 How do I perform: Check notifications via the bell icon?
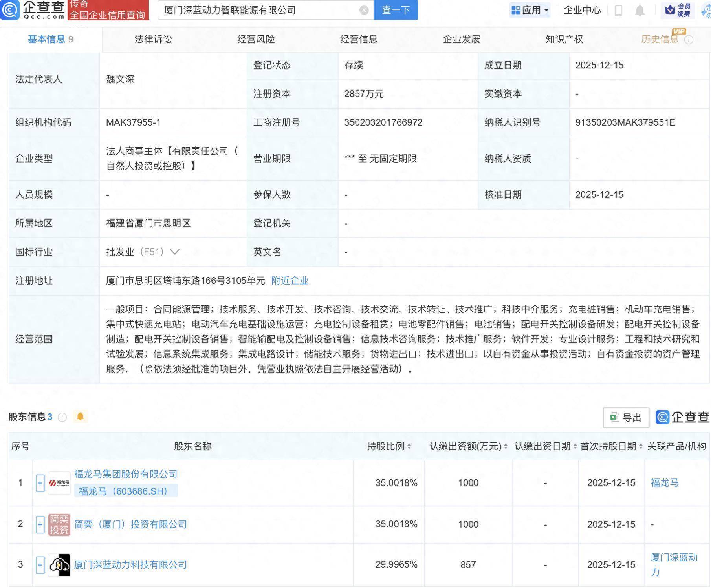639,11
